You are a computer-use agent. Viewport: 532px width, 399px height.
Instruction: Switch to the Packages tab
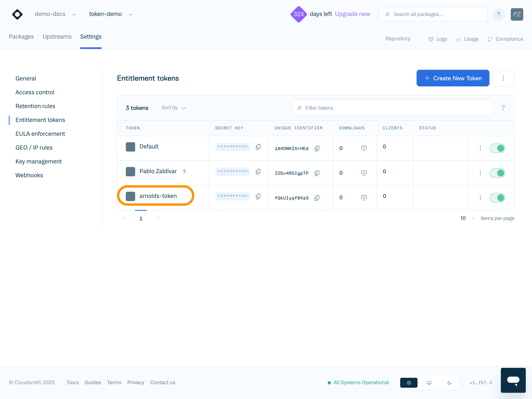pos(21,37)
